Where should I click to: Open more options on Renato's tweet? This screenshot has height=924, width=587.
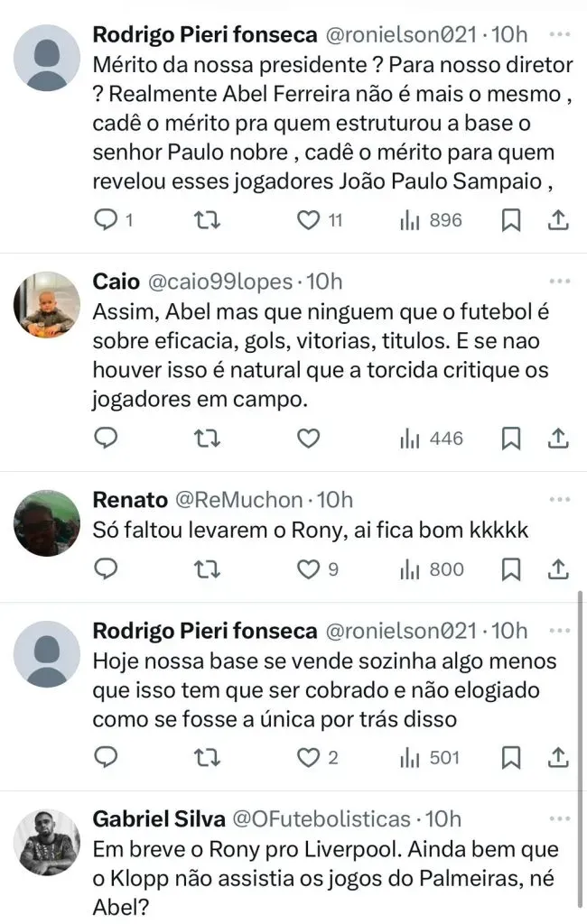pyautogui.click(x=560, y=498)
